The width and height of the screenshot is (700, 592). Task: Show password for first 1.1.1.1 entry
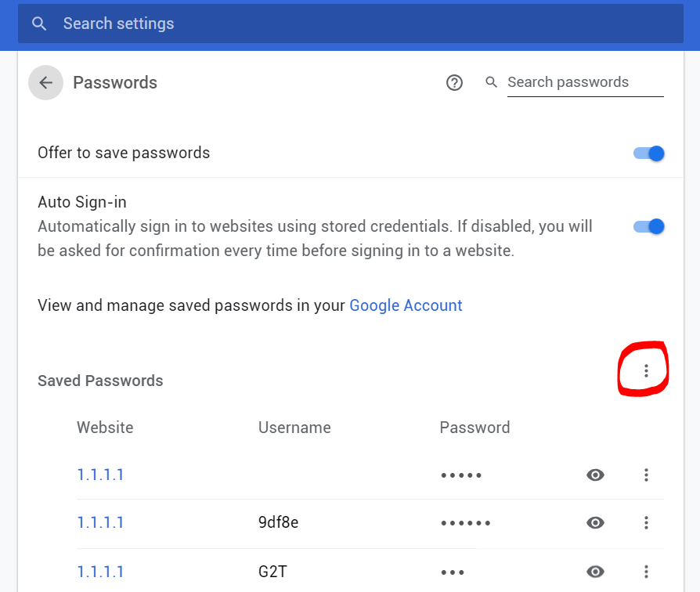point(596,475)
